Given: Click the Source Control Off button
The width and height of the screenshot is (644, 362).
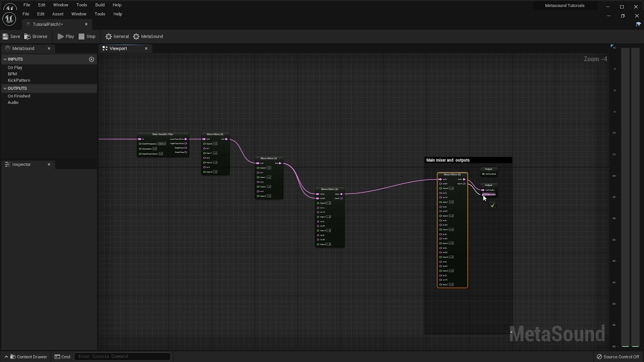Looking at the screenshot, I should click(x=618, y=357).
